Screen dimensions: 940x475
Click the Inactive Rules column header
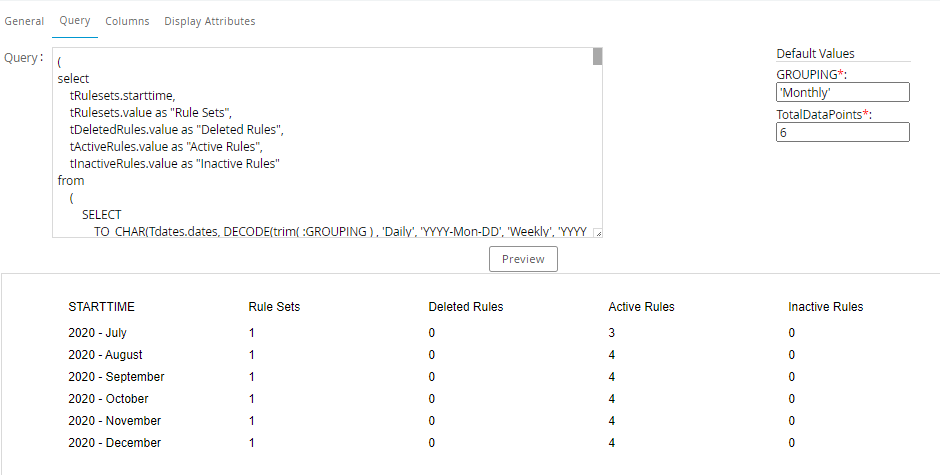(825, 307)
